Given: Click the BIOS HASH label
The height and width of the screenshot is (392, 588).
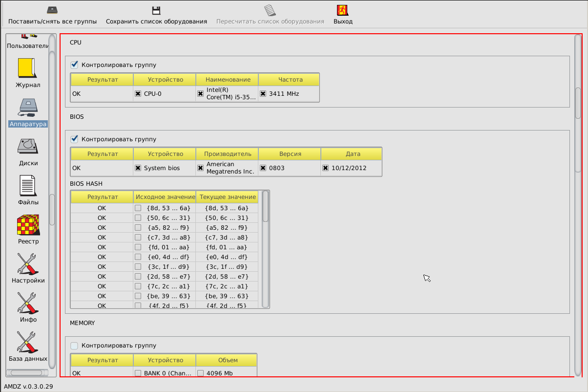Looking at the screenshot, I should click(x=86, y=183).
